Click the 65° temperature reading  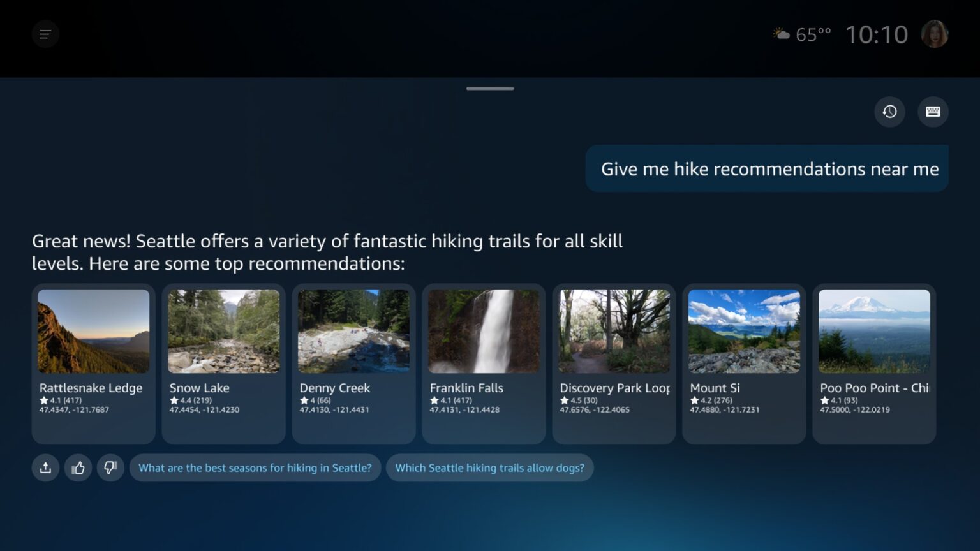[813, 34]
